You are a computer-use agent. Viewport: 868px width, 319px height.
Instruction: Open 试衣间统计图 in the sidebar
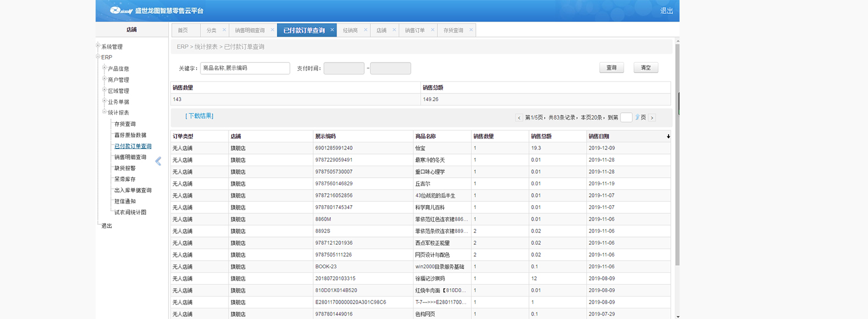tap(130, 212)
